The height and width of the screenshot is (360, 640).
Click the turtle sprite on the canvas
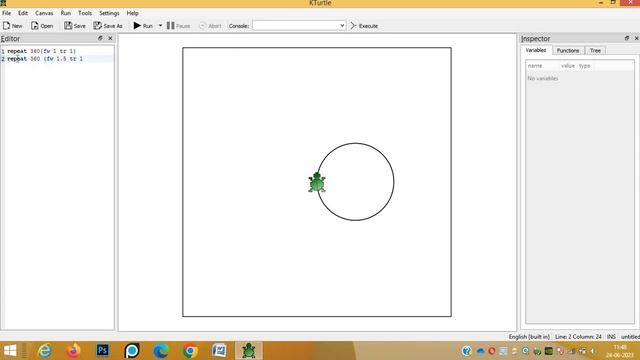point(317,182)
